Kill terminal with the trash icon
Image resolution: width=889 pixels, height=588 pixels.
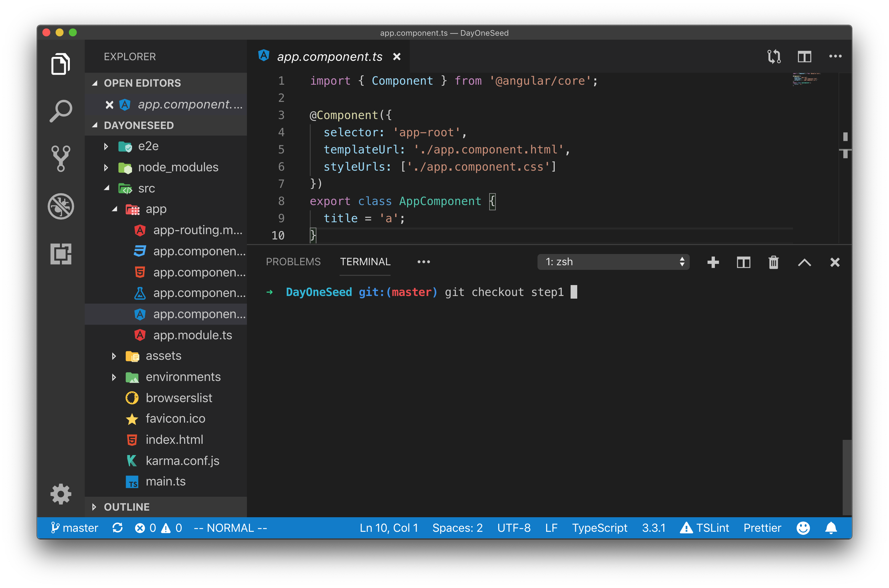[x=773, y=262]
